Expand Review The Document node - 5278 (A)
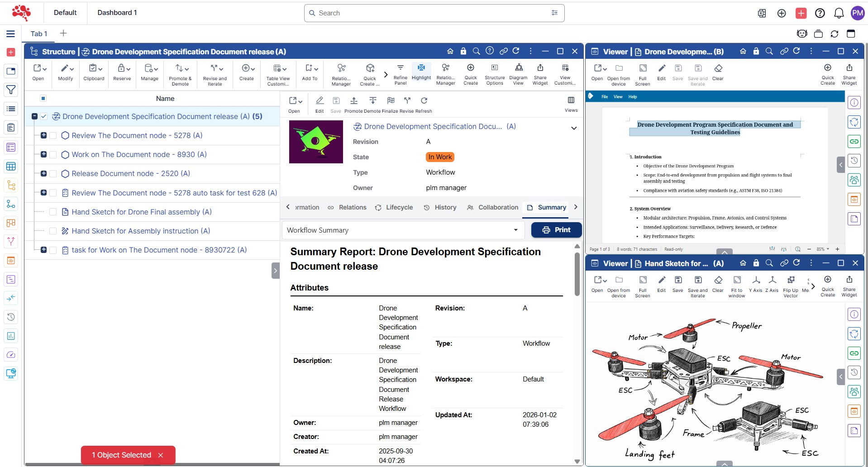868x467 pixels. pos(43,136)
